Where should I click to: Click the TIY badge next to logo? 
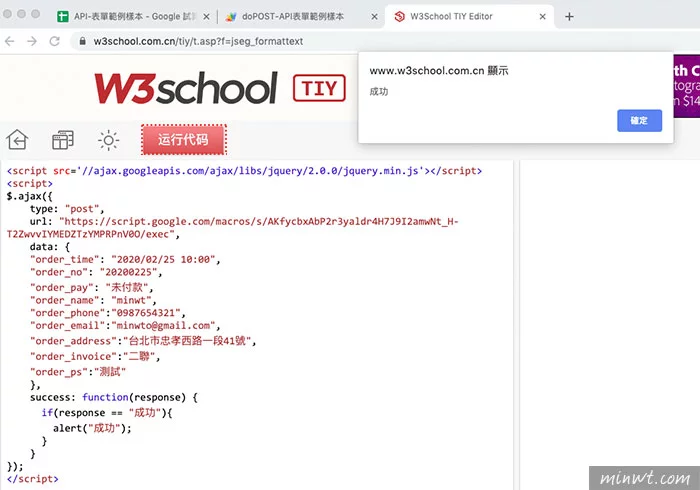(319, 88)
